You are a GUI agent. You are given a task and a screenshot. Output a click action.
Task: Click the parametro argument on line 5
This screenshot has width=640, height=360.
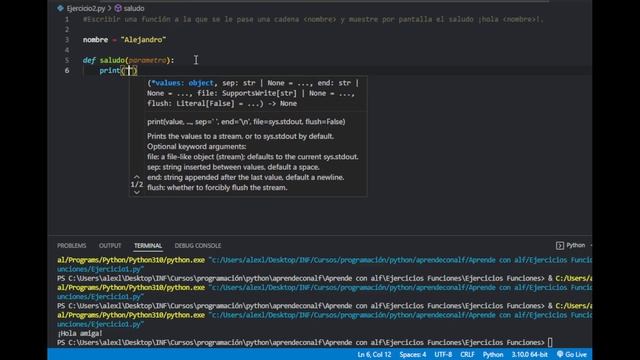click(147, 60)
